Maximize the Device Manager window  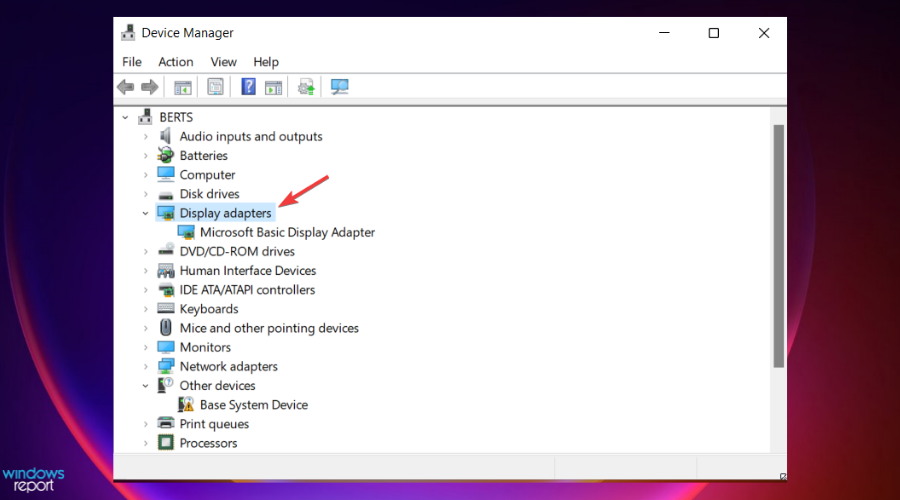coord(713,33)
